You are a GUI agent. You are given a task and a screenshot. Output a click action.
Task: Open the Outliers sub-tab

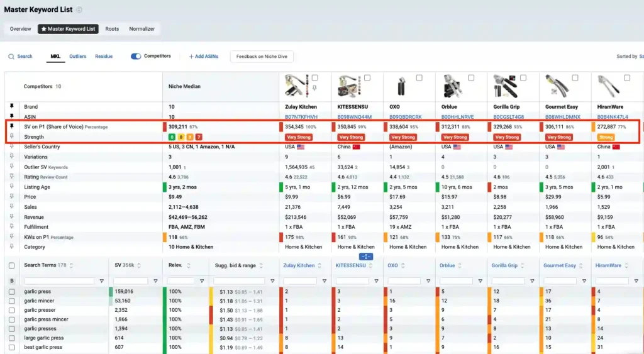78,57
